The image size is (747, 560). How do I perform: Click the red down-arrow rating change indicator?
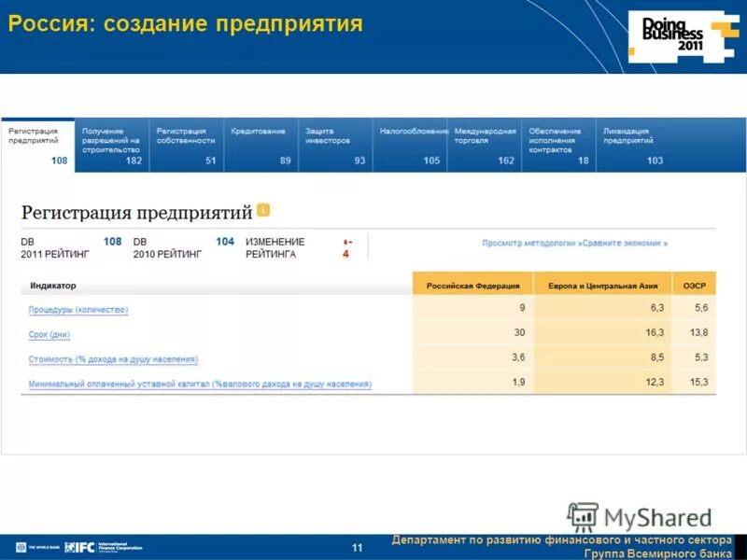347,243
